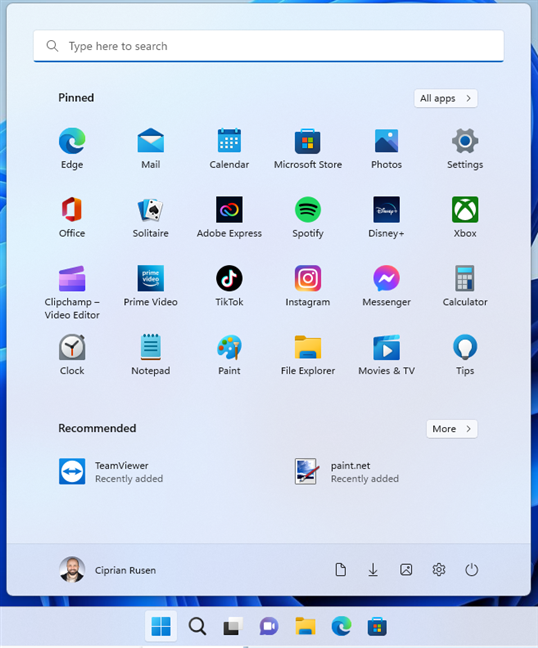
Task: Launch Instagram
Action: click(x=308, y=286)
